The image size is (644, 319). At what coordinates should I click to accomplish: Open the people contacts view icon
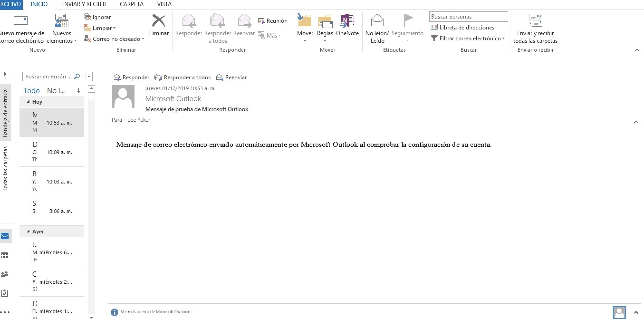(5, 275)
